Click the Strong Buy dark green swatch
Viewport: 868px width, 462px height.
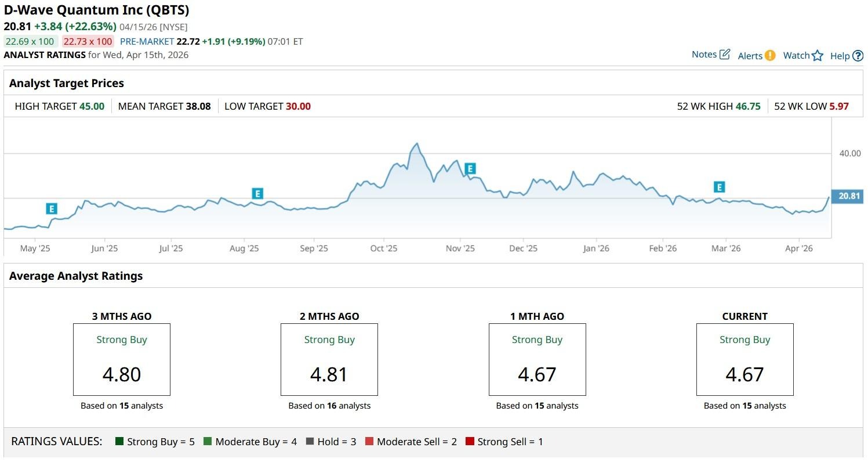(x=120, y=442)
